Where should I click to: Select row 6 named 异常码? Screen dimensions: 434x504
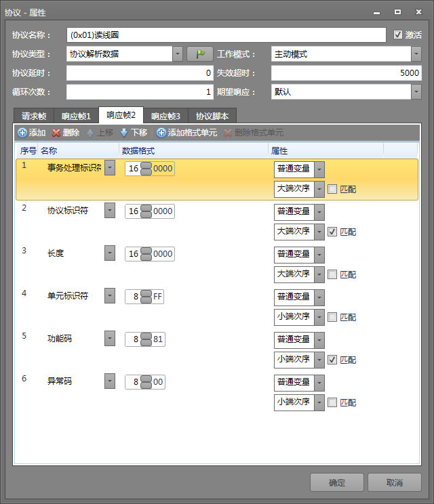217,393
